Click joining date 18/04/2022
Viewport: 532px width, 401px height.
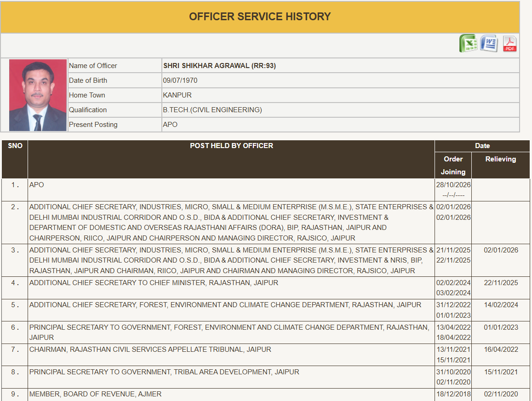coord(453,338)
